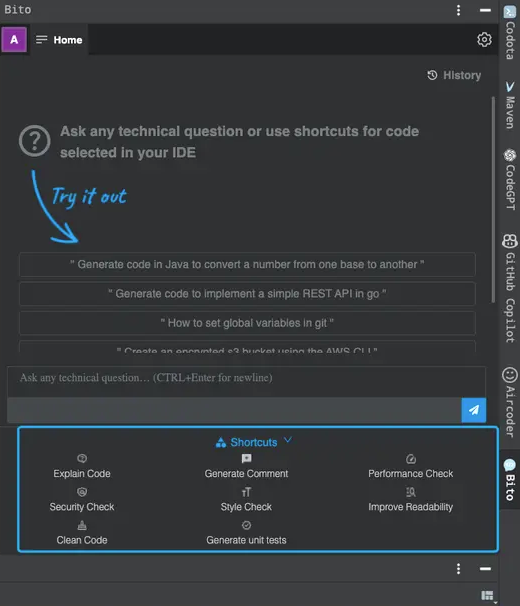Open the Bito panel three-dot options menu

coord(459,10)
